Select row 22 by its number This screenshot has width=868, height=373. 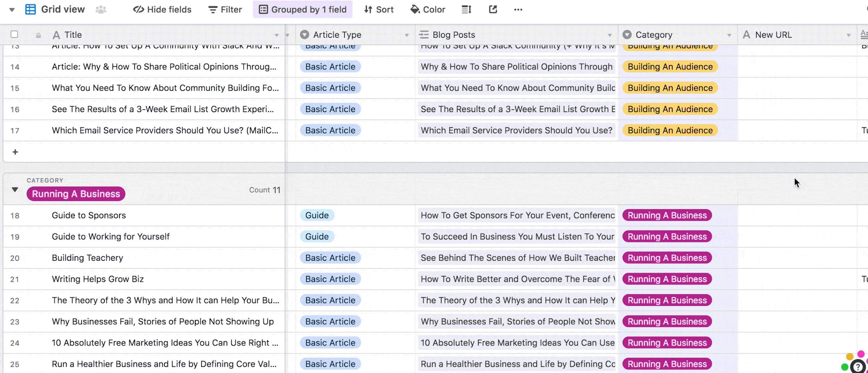tap(15, 301)
